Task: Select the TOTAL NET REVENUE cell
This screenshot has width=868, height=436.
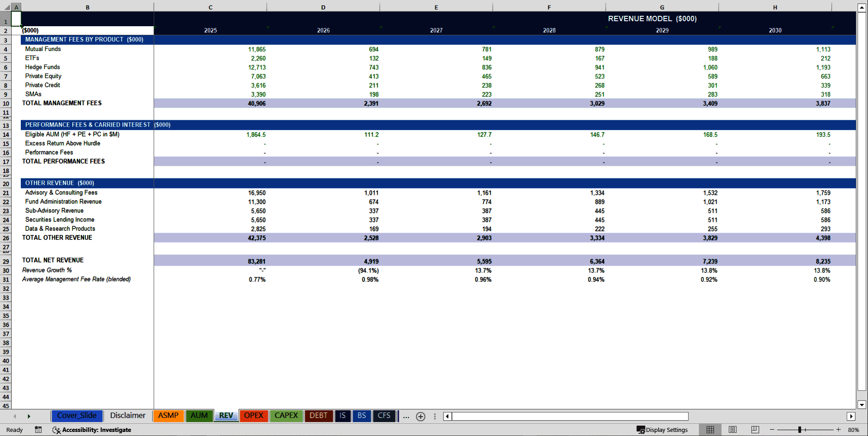Action: [52, 260]
